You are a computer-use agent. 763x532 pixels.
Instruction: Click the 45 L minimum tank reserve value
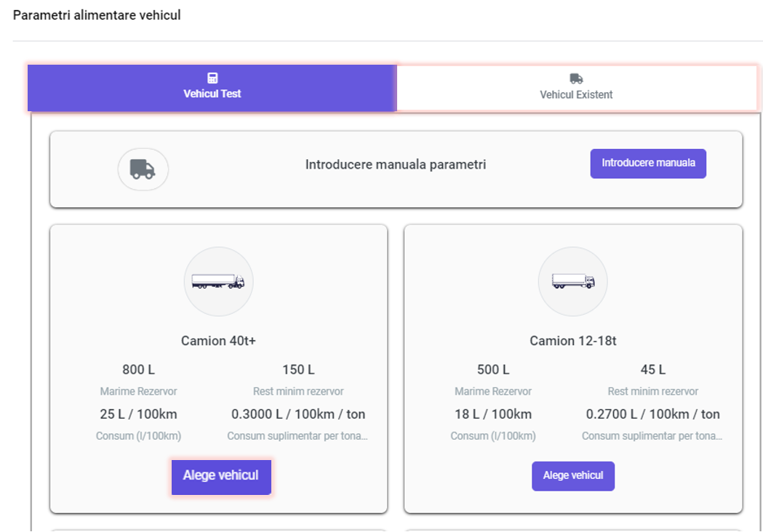652,370
